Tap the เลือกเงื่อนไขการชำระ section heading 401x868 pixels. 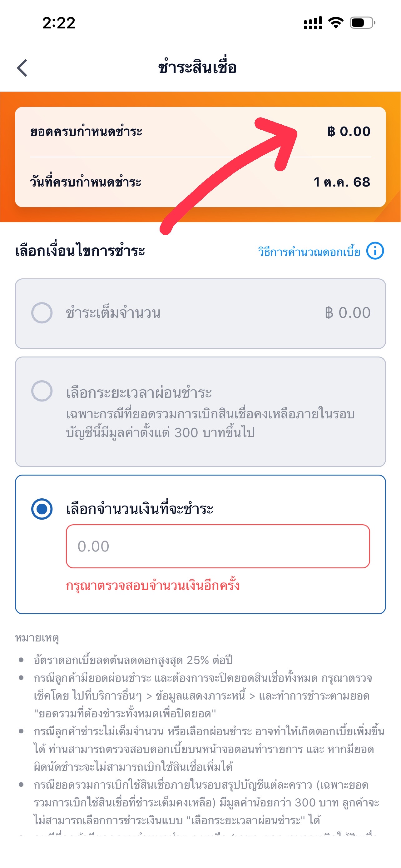[x=80, y=251]
